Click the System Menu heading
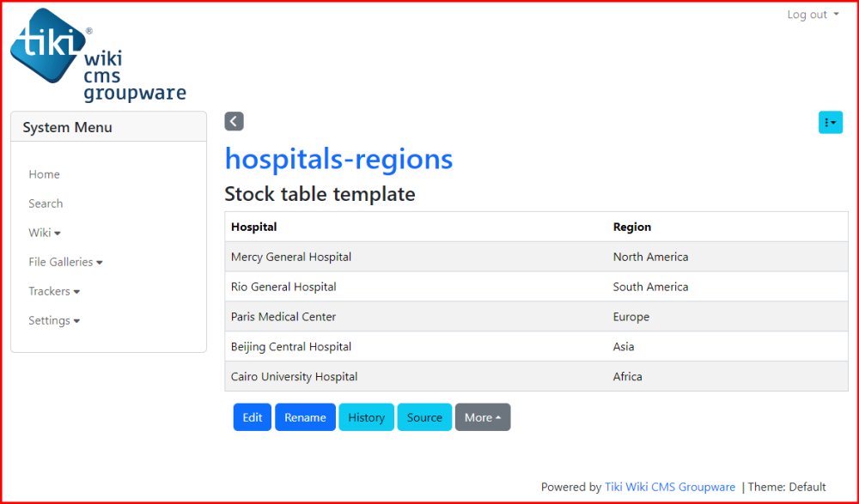The image size is (859, 504). 68,127
